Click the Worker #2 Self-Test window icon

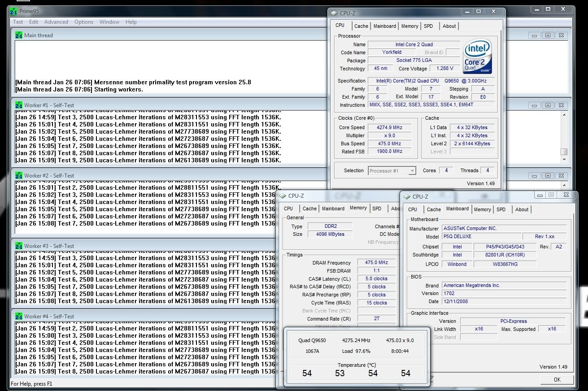pos(19,175)
